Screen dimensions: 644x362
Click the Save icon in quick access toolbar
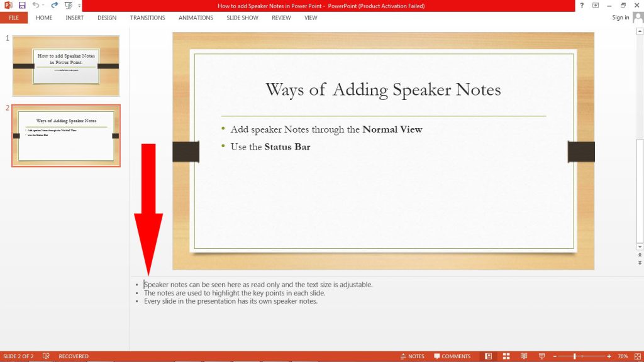(21, 6)
